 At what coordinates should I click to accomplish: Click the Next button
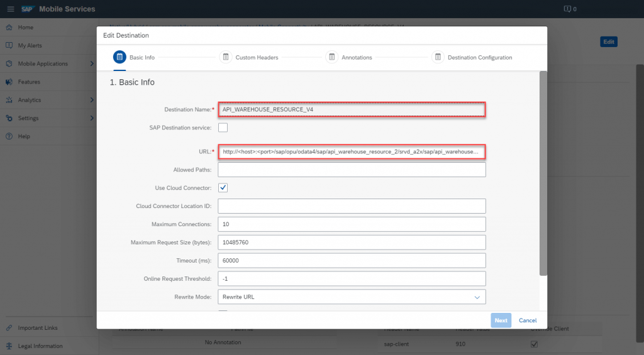[x=501, y=320]
